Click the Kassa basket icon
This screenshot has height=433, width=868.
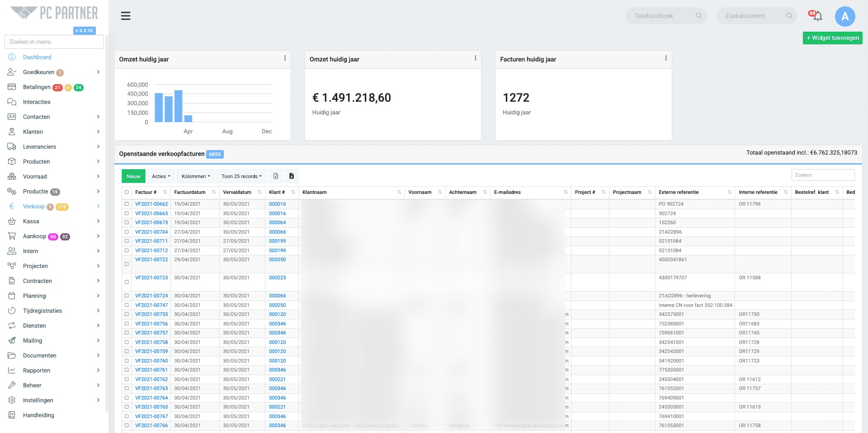click(12, 221)
